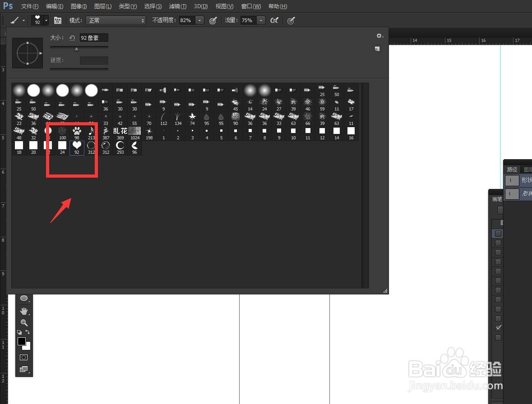Open the brush preset picker showing 92

coord(37,20)
